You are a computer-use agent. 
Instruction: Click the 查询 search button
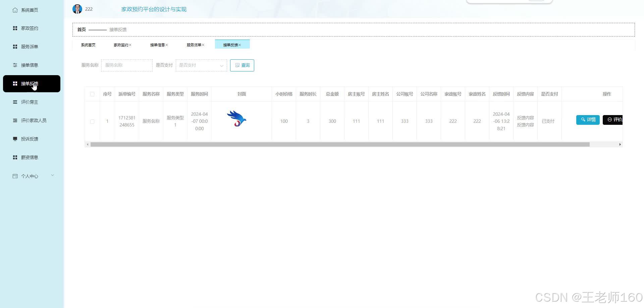coord(242,65)
